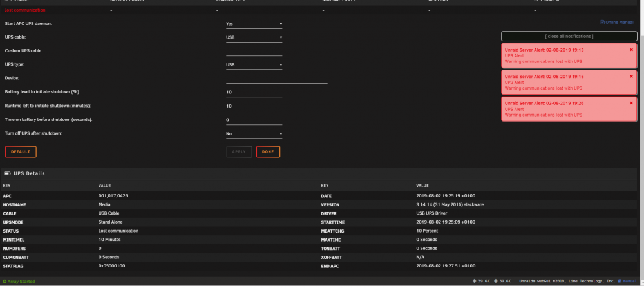Click the STARTTIME timestamp value
The width and height of the screenshot is (644, 288).
point(446,222)
